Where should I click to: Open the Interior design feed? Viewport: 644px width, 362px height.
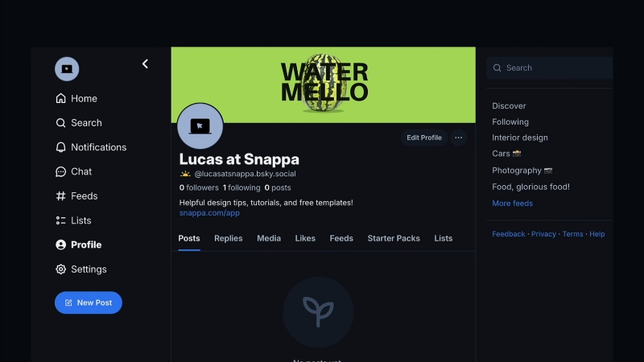(x=520, y=138)
